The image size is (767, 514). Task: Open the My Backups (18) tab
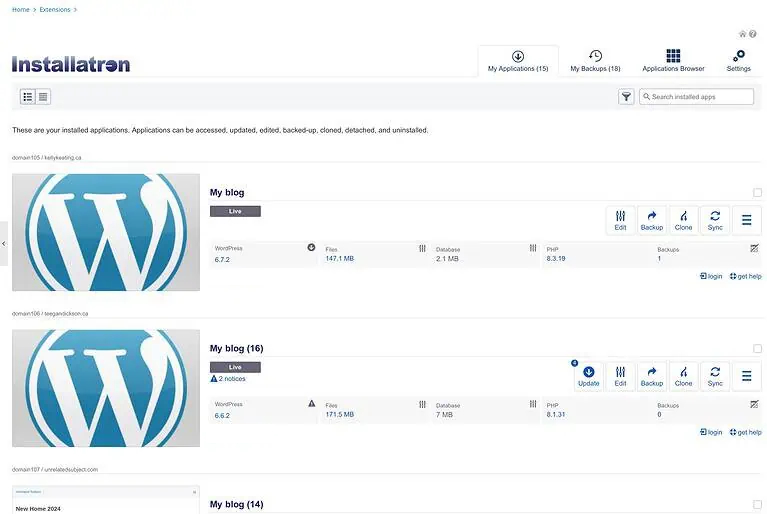[595, 60]
